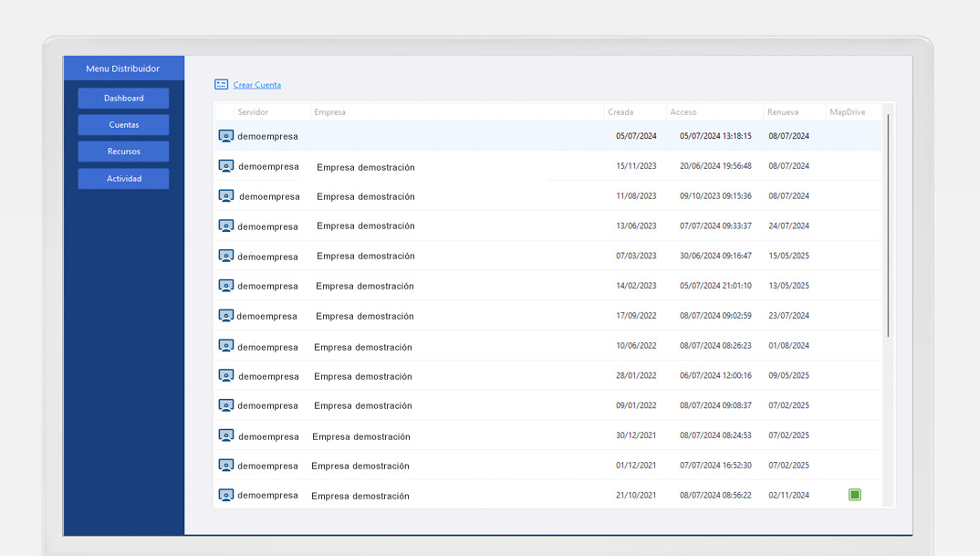
Task: Click server icon of row created 15/11/2023
Action: pos(226,166)
